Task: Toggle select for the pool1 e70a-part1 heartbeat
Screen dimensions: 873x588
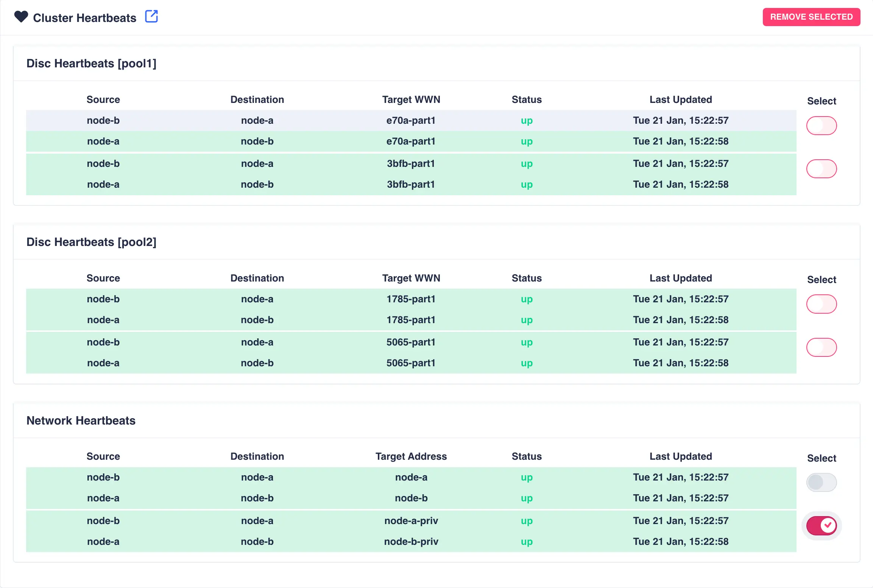Action: tap(821, 126)
